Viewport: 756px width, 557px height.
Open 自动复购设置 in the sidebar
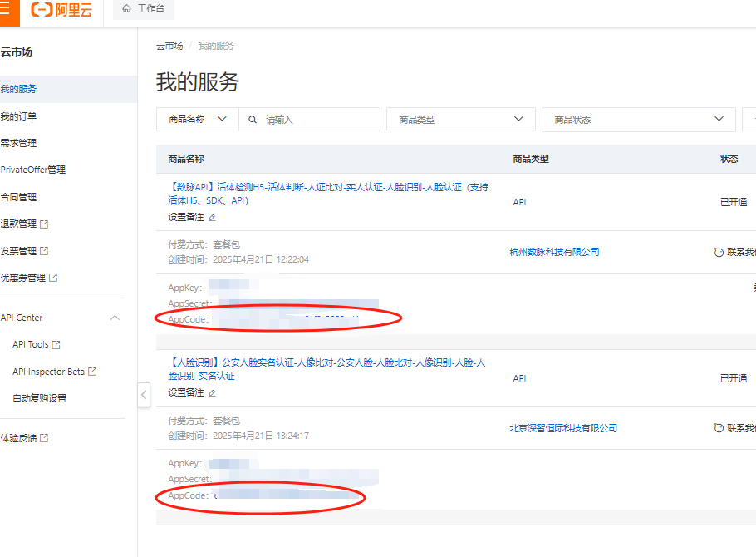click(40, 399)
